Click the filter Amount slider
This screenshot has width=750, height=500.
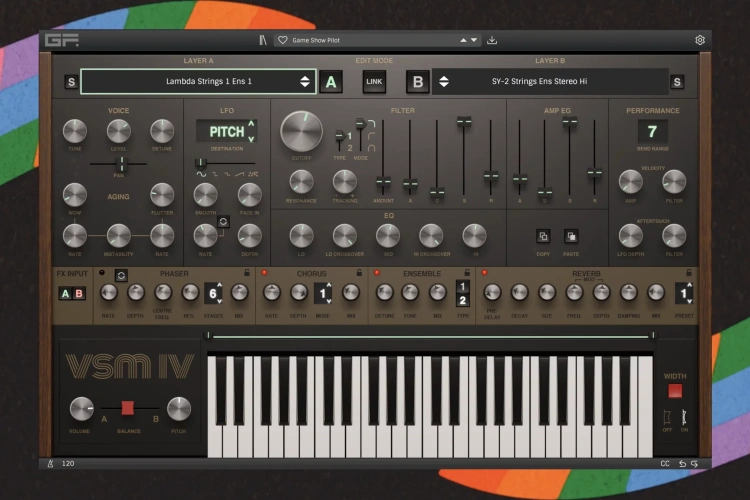pyautogui.click(x=383, y=181)
